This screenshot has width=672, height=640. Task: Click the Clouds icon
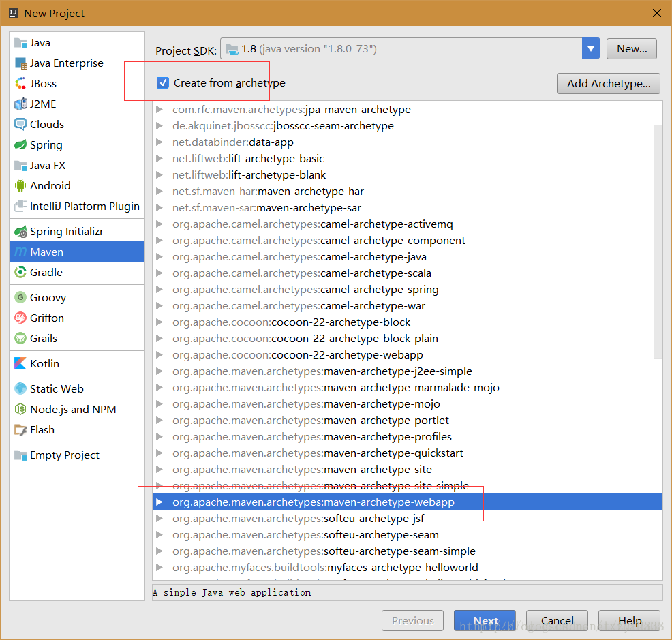20,124
